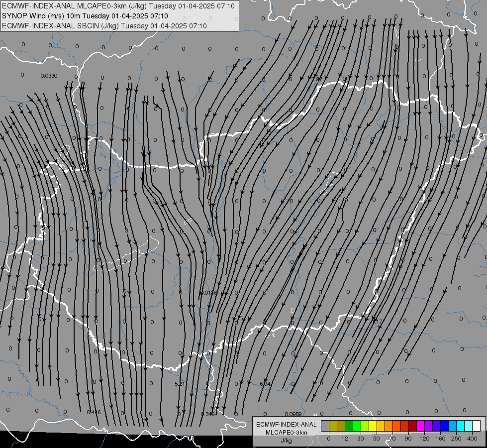Select the legend tick value 400

(x=472, y=439)
